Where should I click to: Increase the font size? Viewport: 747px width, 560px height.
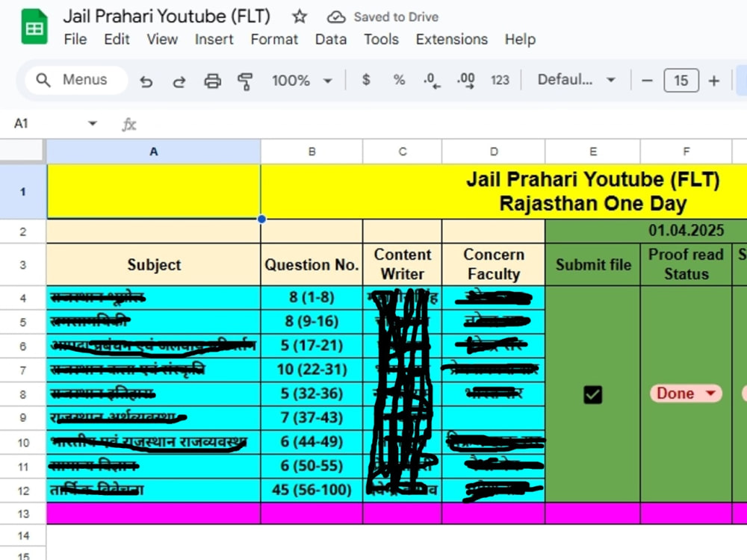point(713,81)
